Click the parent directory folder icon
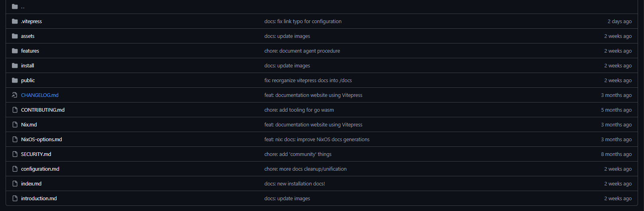The width and height of the screenshot is (644, 211). (15, 7)
